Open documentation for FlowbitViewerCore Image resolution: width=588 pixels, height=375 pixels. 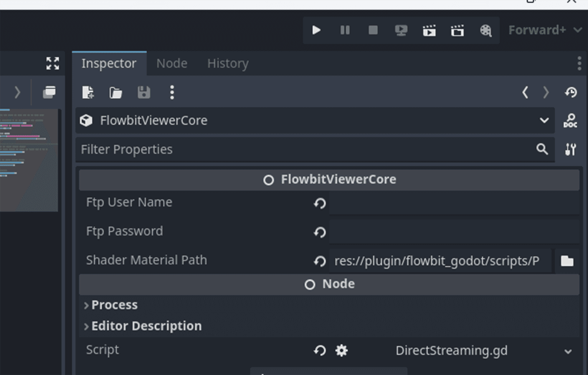(570, 121)
